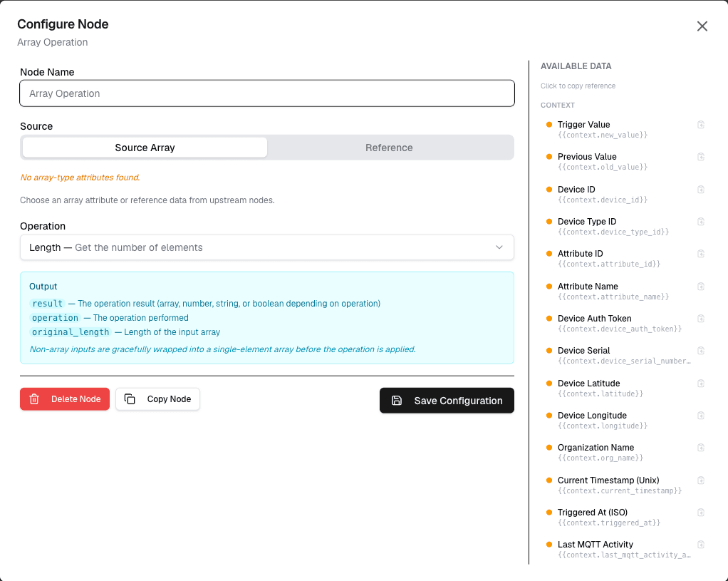Click the Device Longitude context item

point(625,420)
